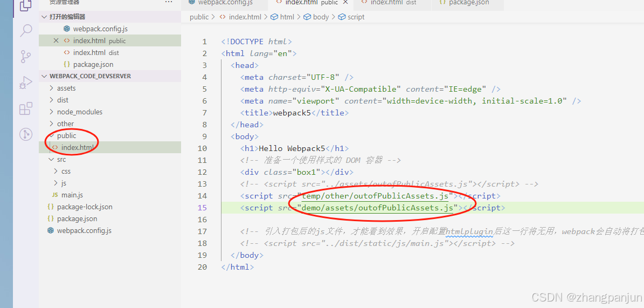644x308 pixels.
Task: Click line number 15 in gutter
Action: click(202, 208)
